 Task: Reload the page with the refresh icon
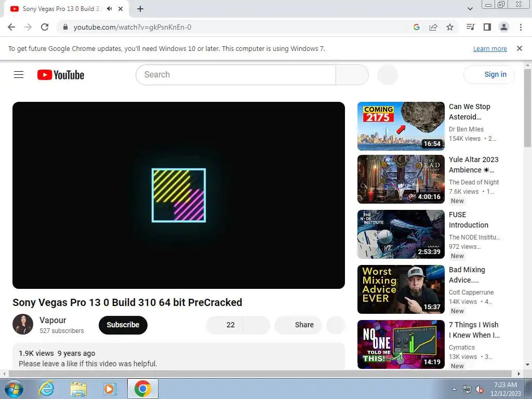pyautogui.click(x=45, y=27)
